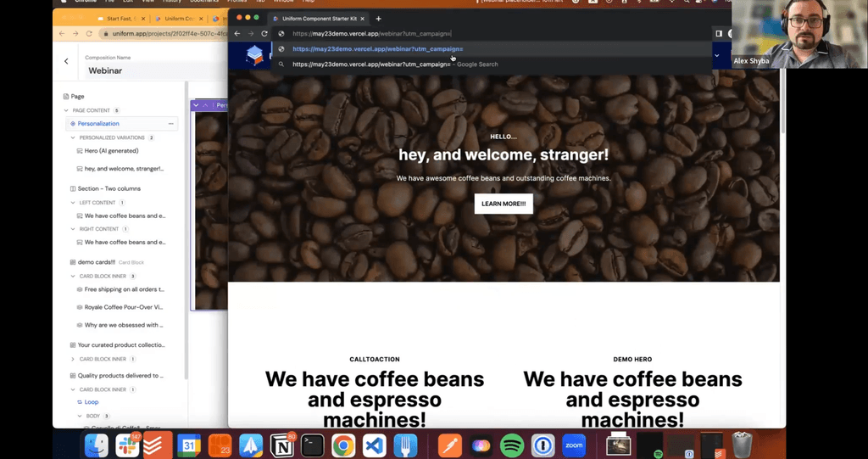This screenshot has width=868, height=459.
Task: Go forward in the Starter Kit window
Action: [x=251, y=34]
